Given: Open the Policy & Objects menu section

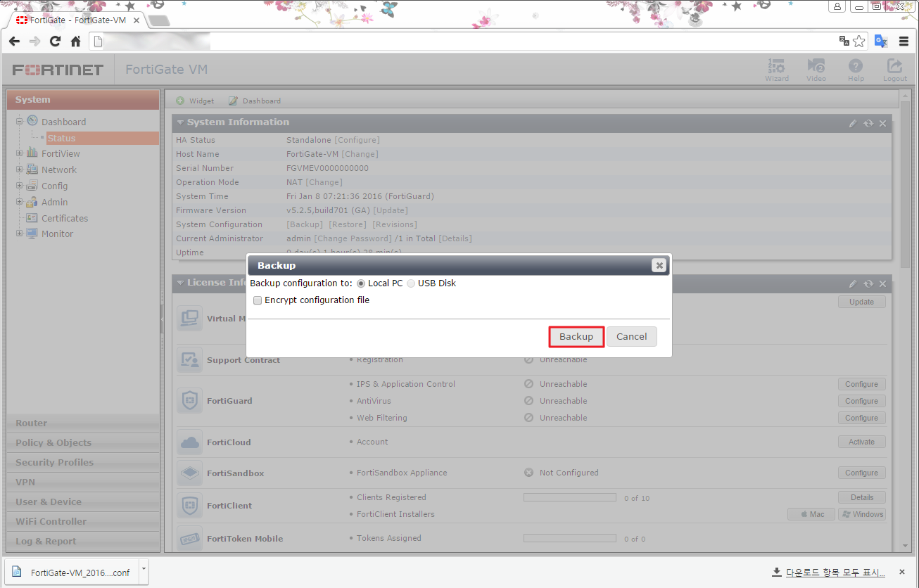Looking at the screenshot, I should click(x=83, y=442).
